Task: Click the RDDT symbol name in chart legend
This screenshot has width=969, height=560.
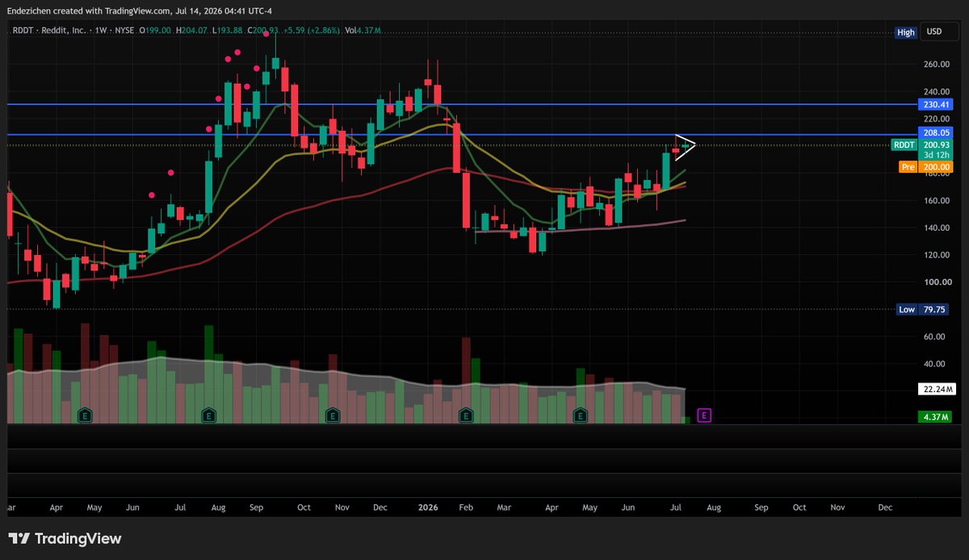Action: pos(23,31)
